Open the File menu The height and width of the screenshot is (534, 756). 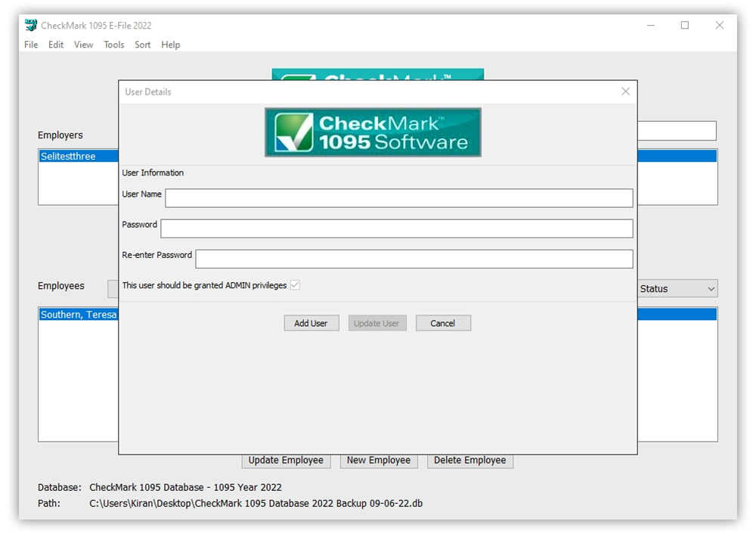pyautogui.click(x=30, y=45)
